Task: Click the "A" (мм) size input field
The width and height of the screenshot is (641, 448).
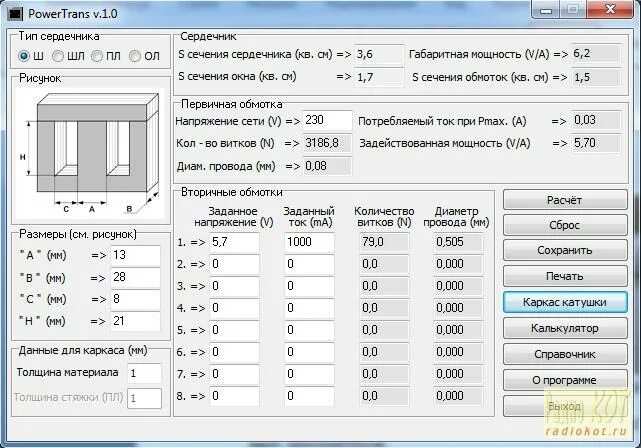Action: tap(135, 256)
